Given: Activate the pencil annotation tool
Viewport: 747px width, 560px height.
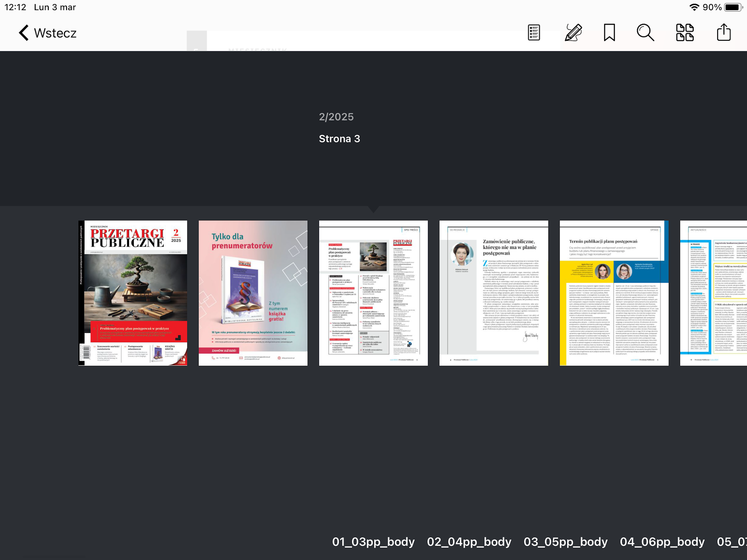Looking at the screenshot, I should [x=573, y=33].
